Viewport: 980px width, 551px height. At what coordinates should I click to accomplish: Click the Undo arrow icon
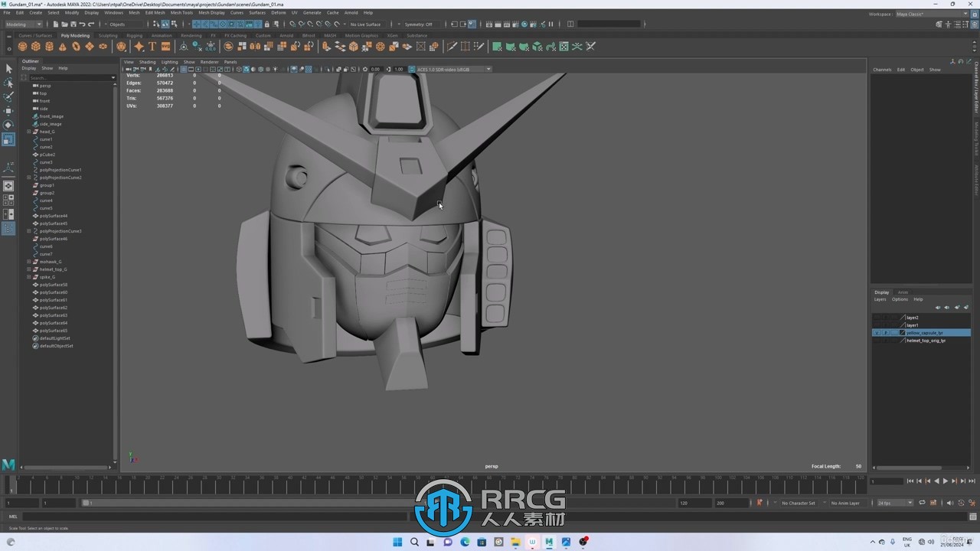click(82, 24)
